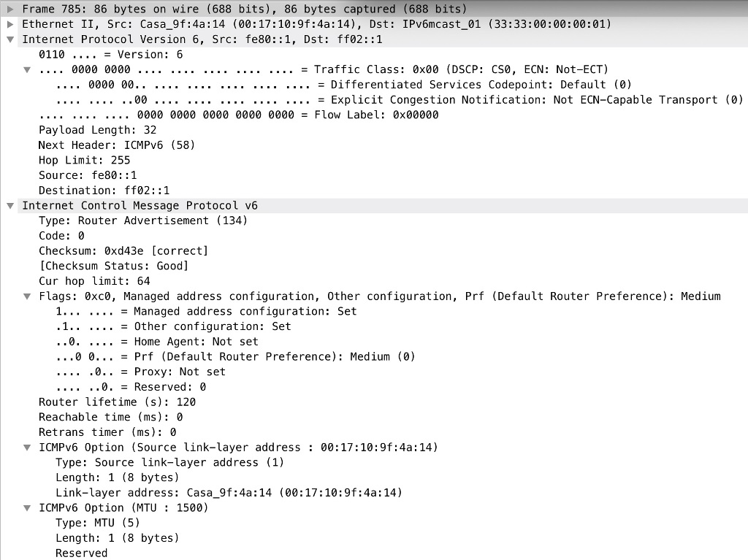The image size is (748, 560).
Task: Select the Next Header: ICMPv6 row
Action: pos(116,145)
